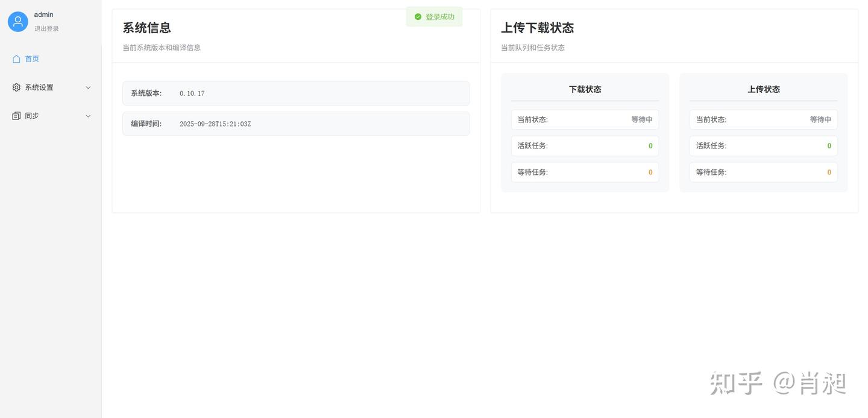Screen dimensions: 868x418
Task: Click the 下载状态 panel title
Action: click(585, 89)
